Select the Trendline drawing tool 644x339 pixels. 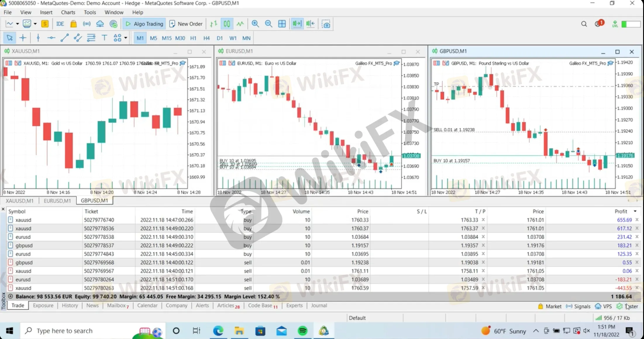[x=65, y=38]
